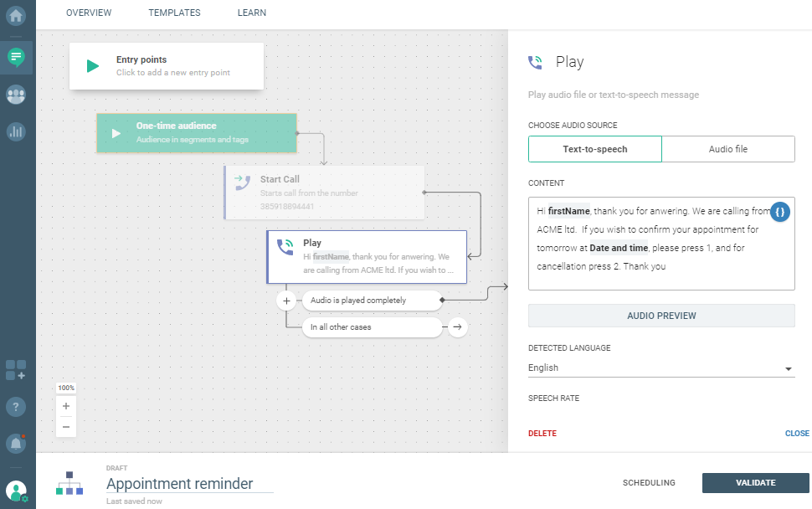This screenshot has height=509, width=812.
Task: Switch audio source to Audio file
Action: pyautogui.click(x=727, y=149)
